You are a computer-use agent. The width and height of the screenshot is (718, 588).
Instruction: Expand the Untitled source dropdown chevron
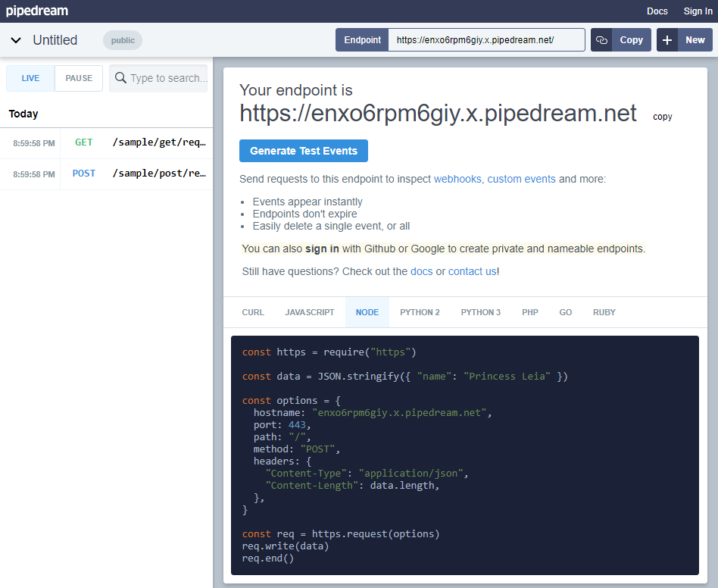click(x=16, y=40)
